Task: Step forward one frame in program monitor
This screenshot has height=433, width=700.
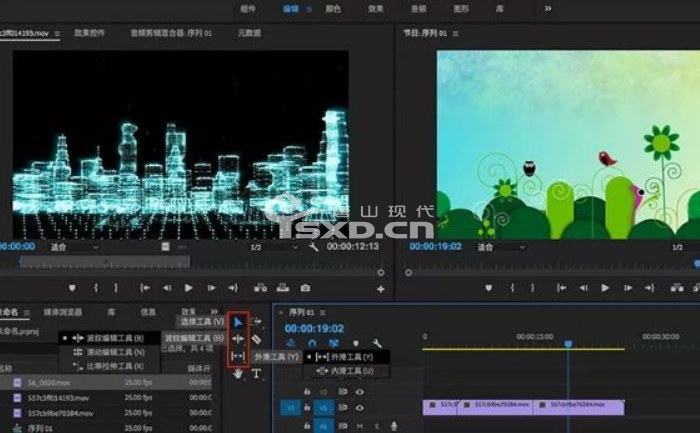Action: point(628,288)
